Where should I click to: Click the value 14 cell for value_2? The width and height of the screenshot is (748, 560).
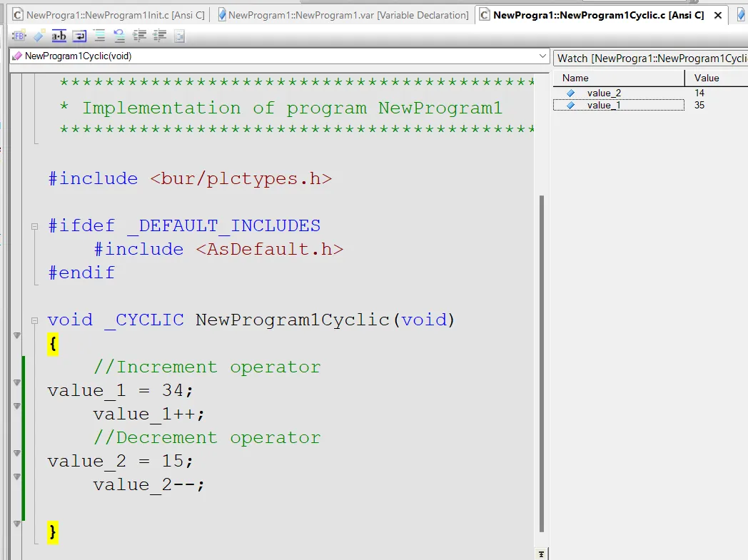click(699, 93)
